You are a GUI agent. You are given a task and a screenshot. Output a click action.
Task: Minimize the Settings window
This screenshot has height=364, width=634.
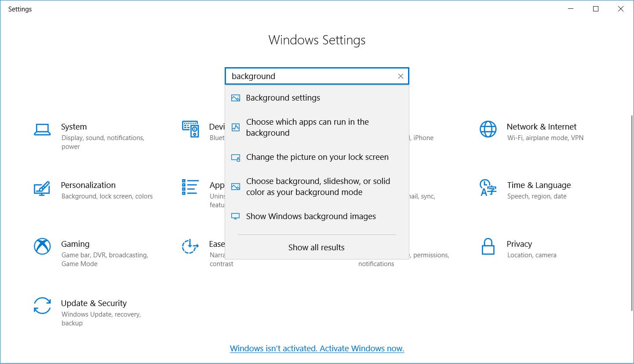tap(571, 9)
